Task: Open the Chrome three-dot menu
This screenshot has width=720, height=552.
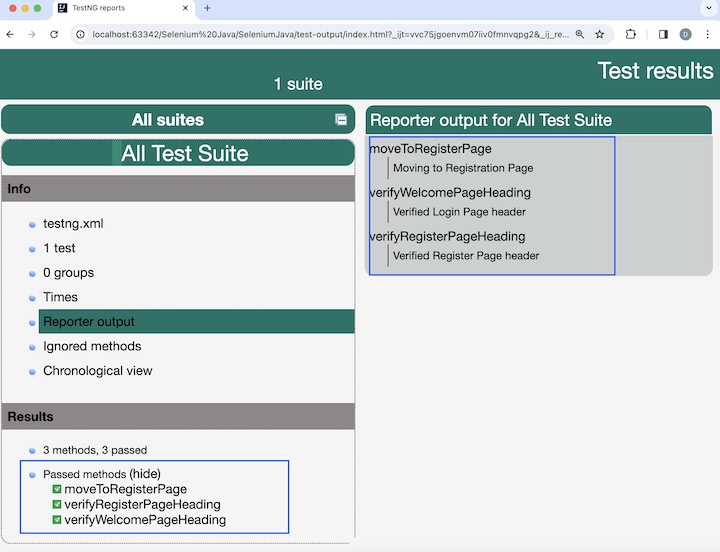Action: pos(707,34)
